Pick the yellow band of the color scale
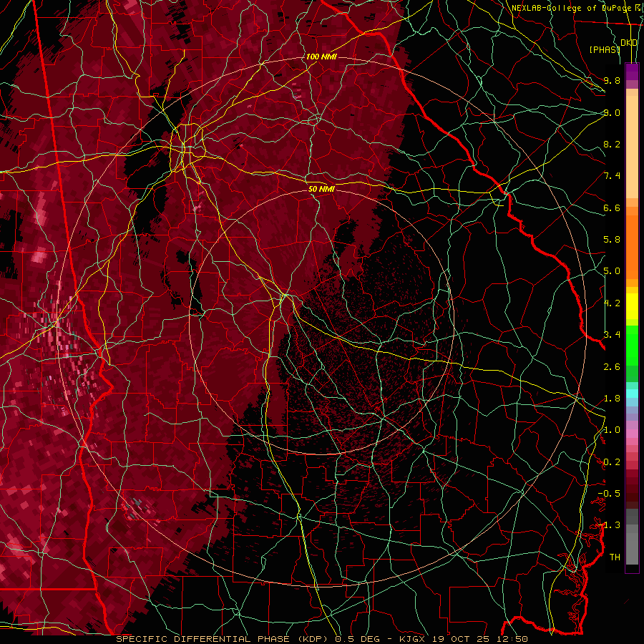This screenshot has width=644, height=644. point(632,306)
